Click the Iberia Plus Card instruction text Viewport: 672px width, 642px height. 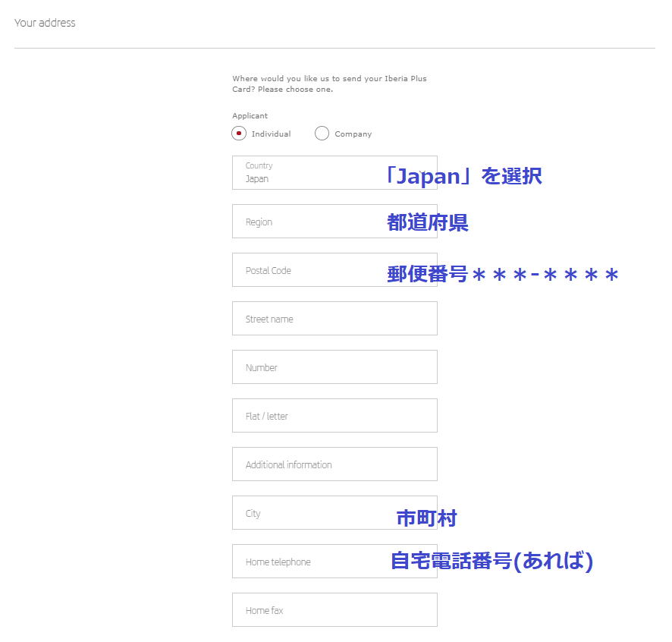click(330, 83)
